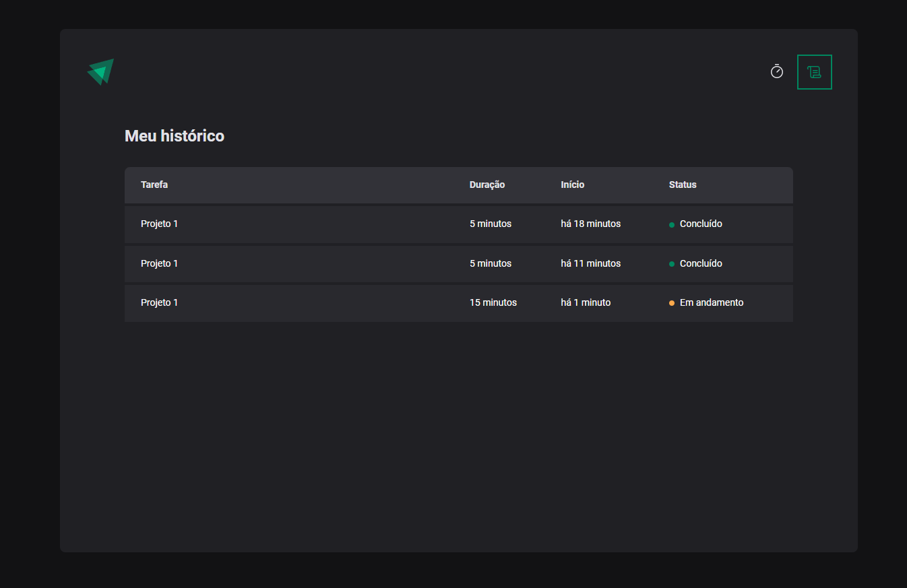
Task: Click the green triangle app logo
Action: pos(100,72)
